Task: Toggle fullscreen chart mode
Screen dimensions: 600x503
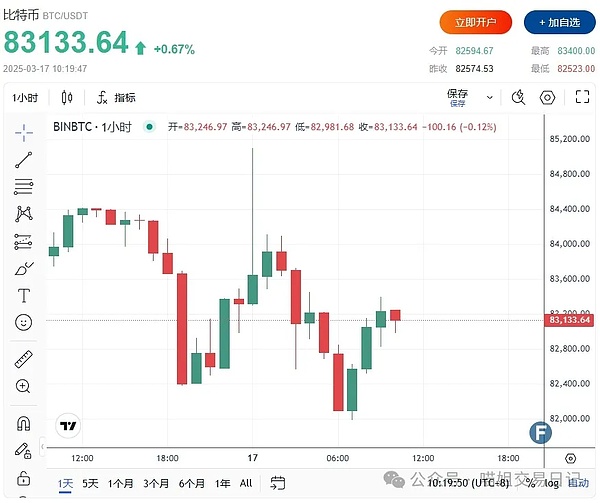Action: [582, 98]
